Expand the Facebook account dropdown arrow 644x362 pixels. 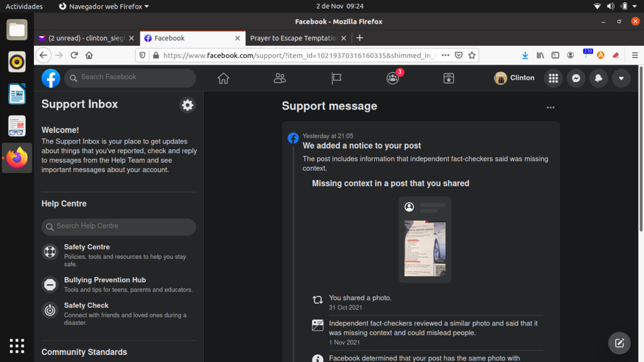pos(621,78)
